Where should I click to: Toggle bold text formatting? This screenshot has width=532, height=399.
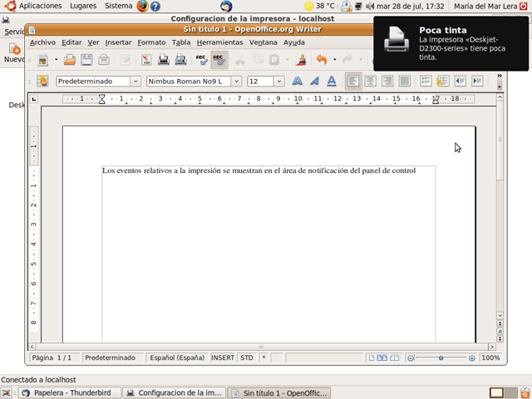[x=297, y=81]
